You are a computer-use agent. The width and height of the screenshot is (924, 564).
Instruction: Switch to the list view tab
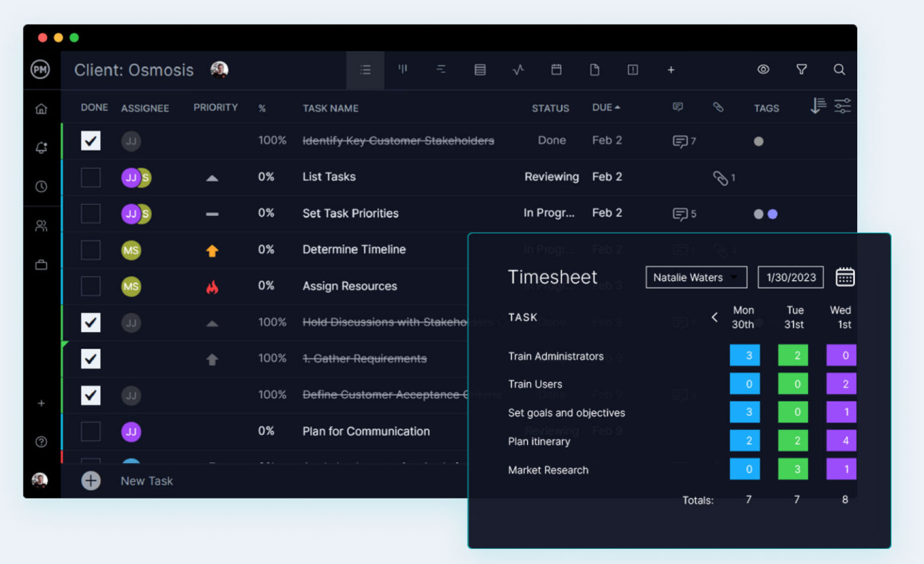(x=365, y=70)
